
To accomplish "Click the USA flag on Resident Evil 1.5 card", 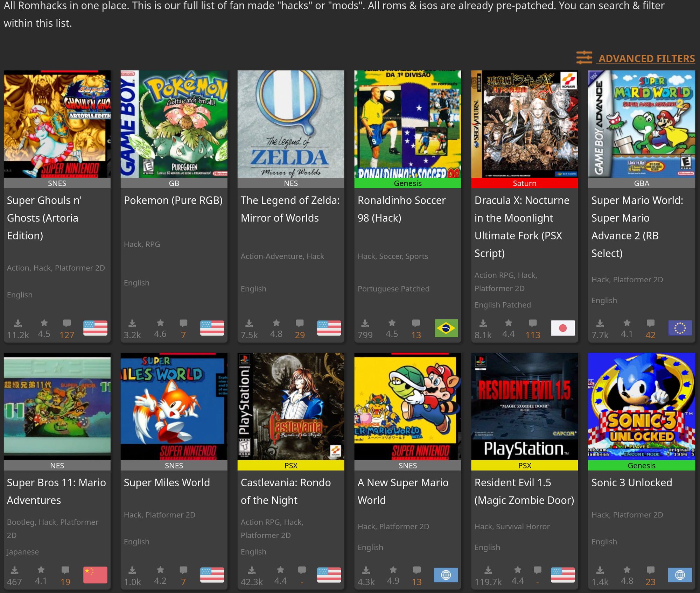I will 563,575.
